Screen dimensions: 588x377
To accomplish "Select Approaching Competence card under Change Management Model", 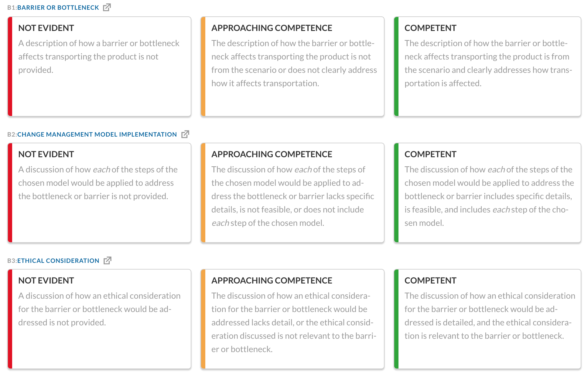I will point(292,193).
